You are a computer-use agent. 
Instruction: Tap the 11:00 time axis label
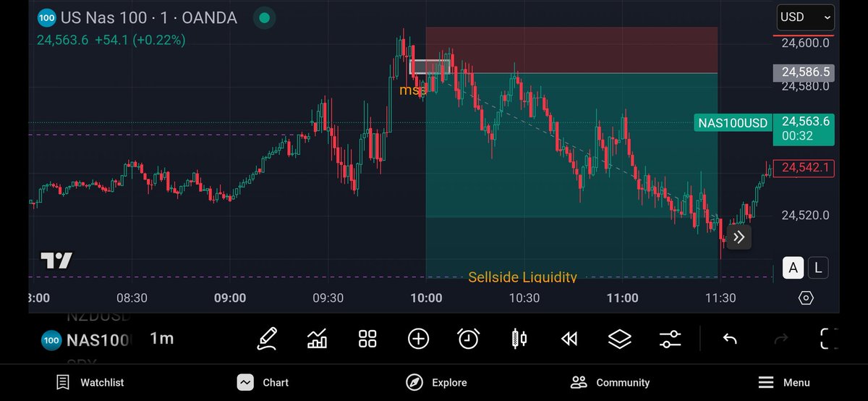[x=622, y=298]
